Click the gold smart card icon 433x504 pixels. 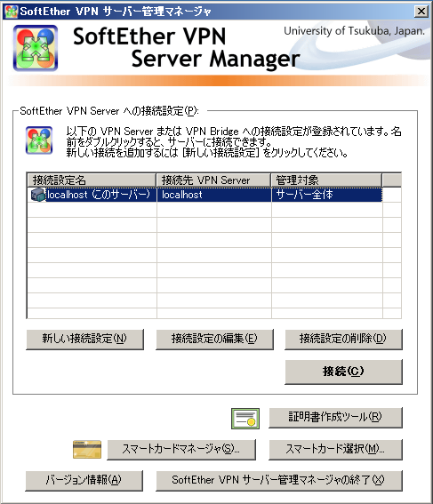coord(87,449)
